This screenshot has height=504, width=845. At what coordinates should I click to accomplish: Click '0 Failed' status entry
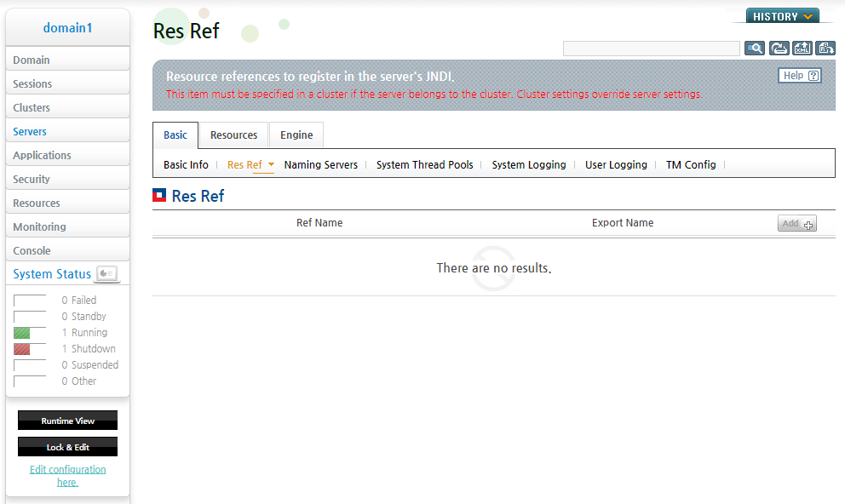coord(78,300)
